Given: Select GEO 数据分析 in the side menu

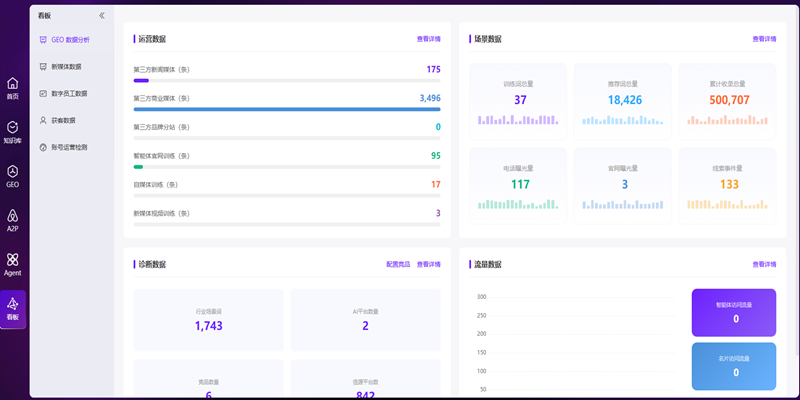Looking at the screenshot, I should pos(72,40).
